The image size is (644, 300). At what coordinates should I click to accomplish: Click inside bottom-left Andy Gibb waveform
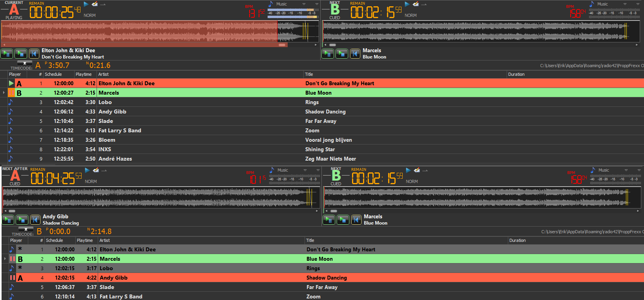[x=157, y=197]
